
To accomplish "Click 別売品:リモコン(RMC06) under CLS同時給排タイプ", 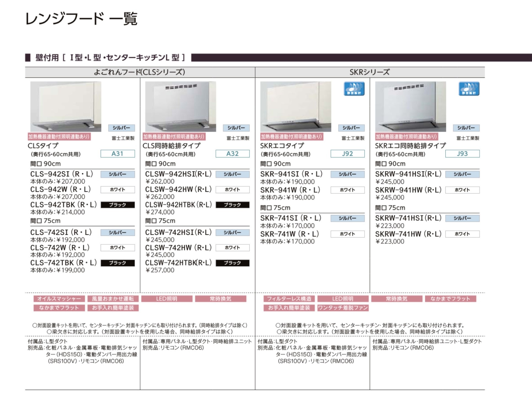I will tap(173, 348).
